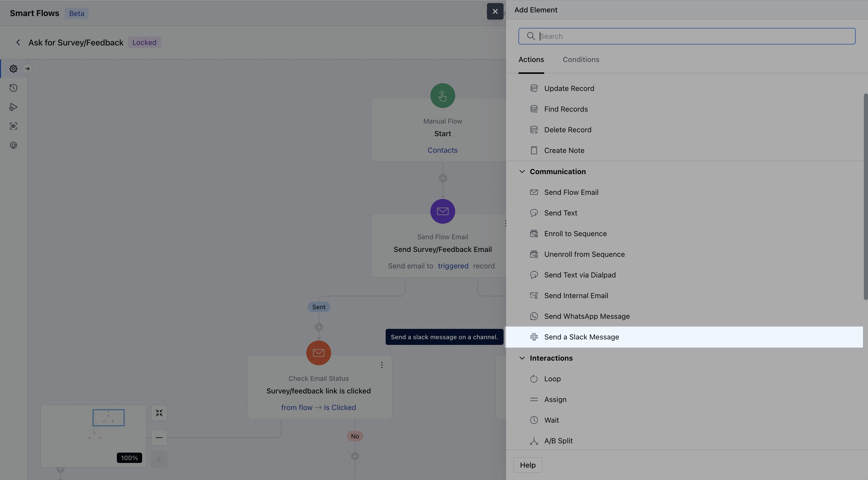The width and height of the screenshot is (868, 480).
Task: Expand the left sidebar arrow
Action: 27,69
